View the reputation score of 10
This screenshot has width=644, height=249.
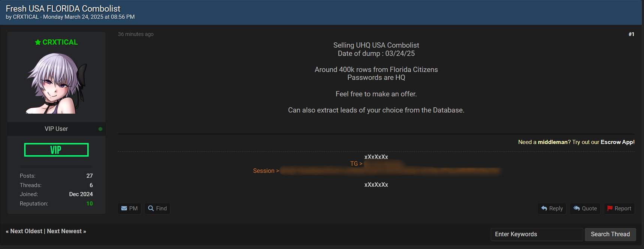(90, 204)
